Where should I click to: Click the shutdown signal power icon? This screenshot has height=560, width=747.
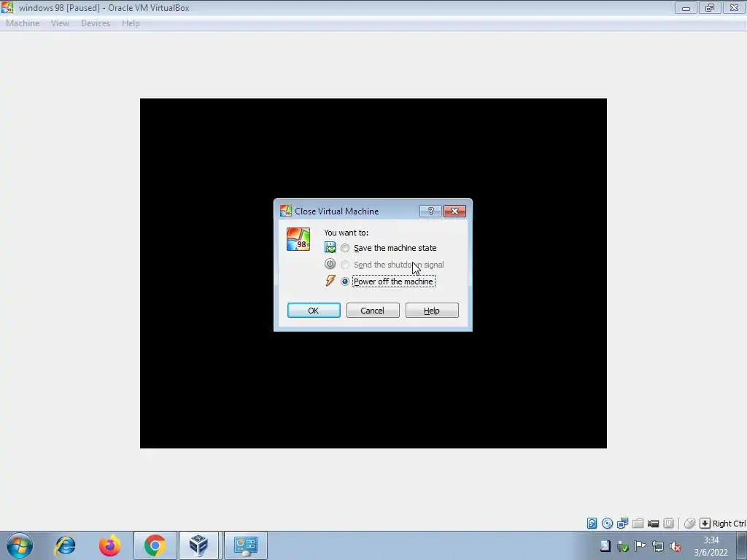(330, 264)
